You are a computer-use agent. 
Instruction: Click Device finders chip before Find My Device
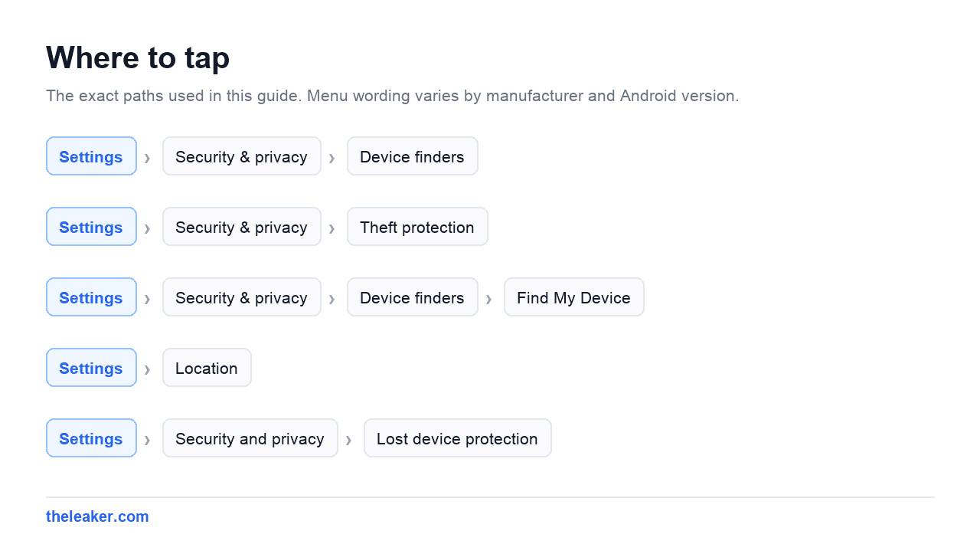pos(412,297)
